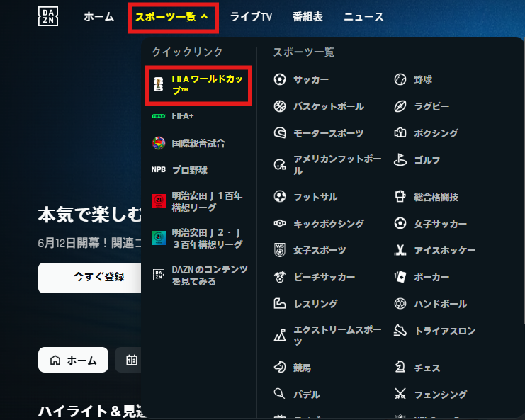This screenshot has height=420, width=525.
Task: Click the knight piece icon for チェス
Action: point(400,367)
